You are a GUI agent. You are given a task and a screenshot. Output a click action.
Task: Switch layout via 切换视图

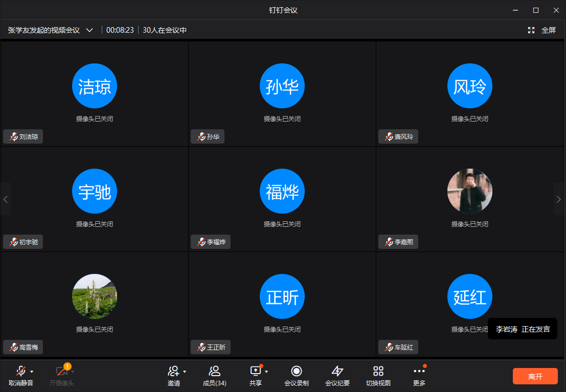pos(378,376)
